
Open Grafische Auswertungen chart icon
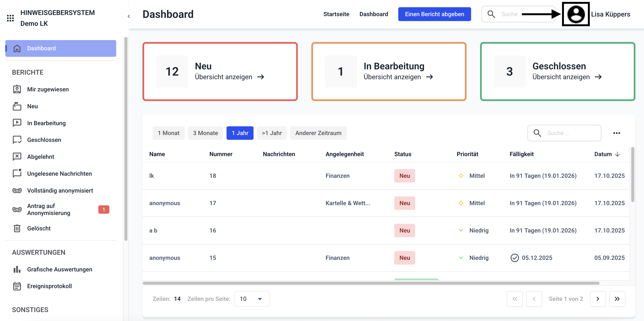click(x=17, y=269)
